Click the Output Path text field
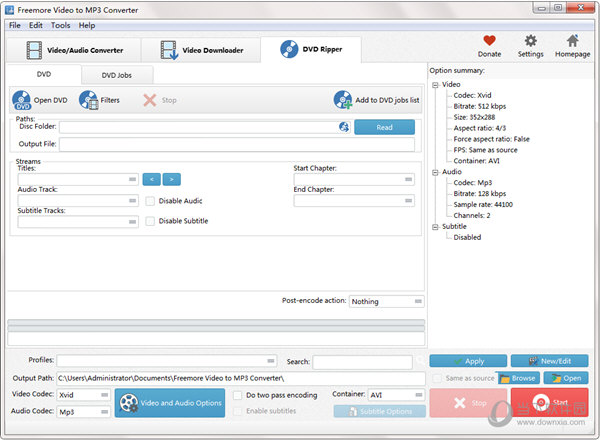This screenshot has width=600, height=440. coord(241,378)
